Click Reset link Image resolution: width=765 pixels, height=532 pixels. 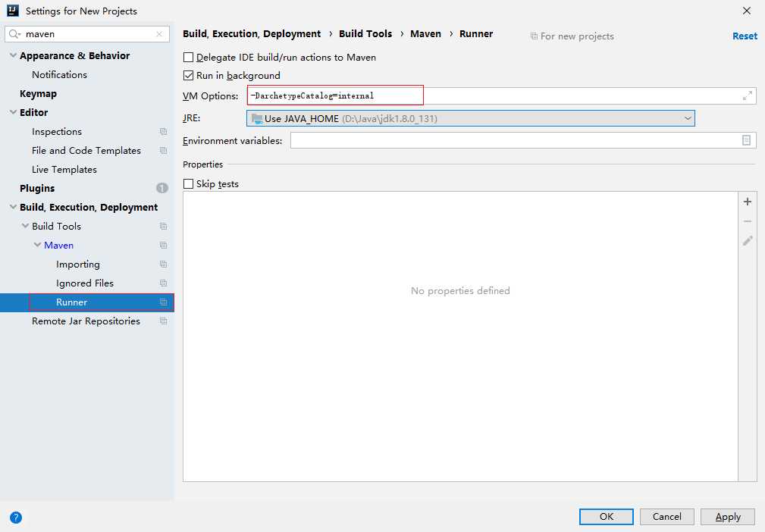[745, 36]
